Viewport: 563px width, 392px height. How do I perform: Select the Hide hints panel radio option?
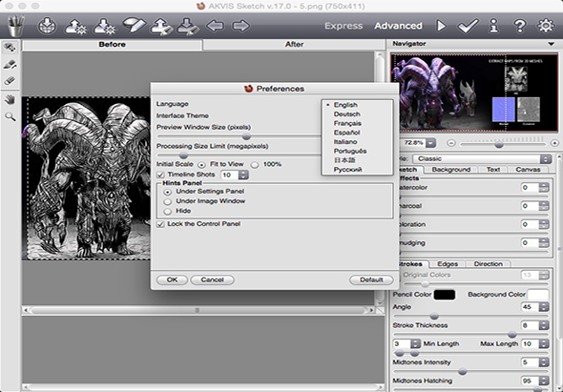167,212
